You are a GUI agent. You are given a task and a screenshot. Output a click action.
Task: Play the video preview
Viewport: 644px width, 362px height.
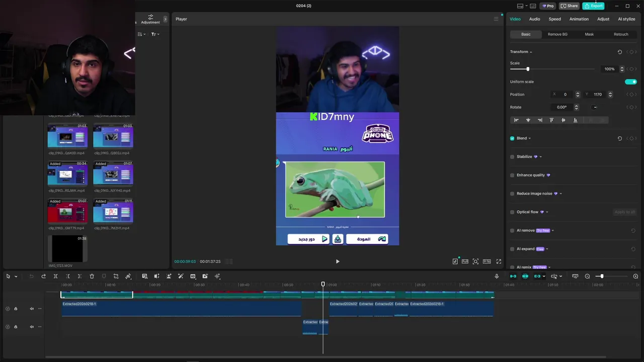coord(338,261)
